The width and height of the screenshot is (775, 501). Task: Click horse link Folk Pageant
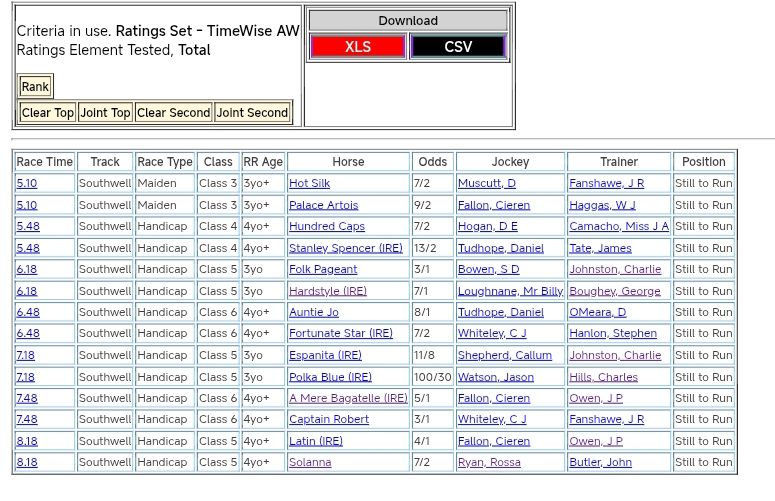click(x=322, y=270)
